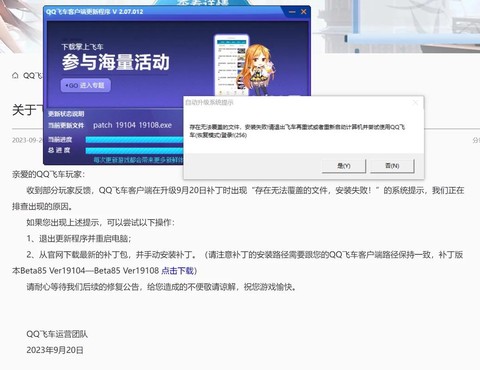This screenshot has width=480, height=370.
Task: Click the 自动升级系统提示 dialog title
Action: pos(209,102)
